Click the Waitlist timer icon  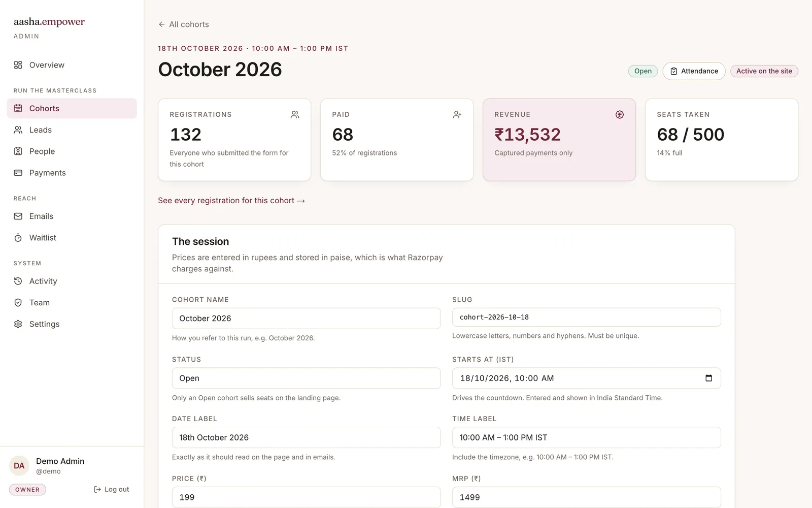coord(18,238)
